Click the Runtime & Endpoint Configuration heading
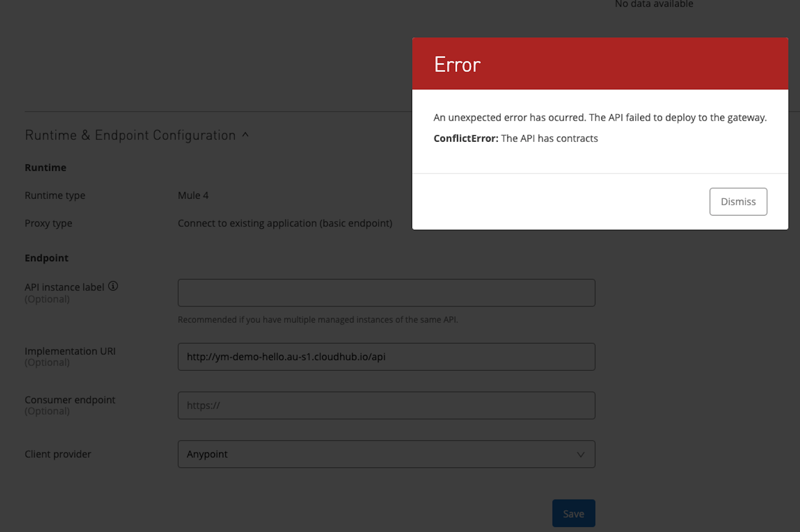Viewport: 800px width, 532px height. pos(130,135)
